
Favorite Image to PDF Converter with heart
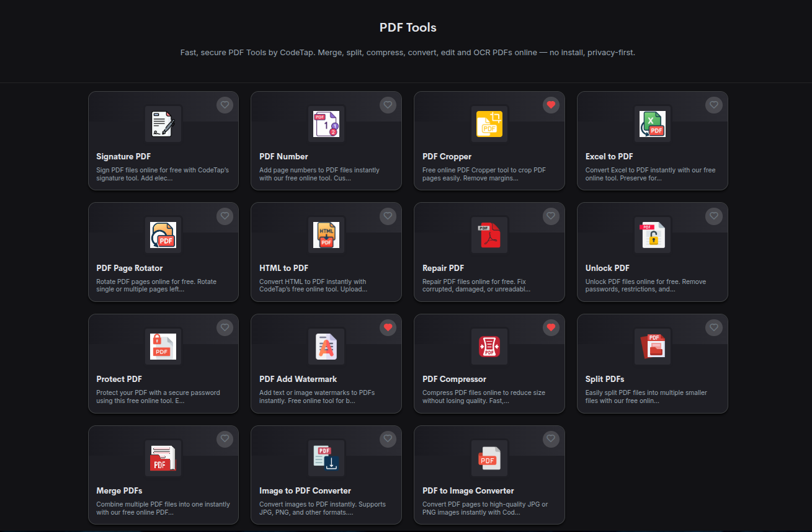click(x=388, y=438)
